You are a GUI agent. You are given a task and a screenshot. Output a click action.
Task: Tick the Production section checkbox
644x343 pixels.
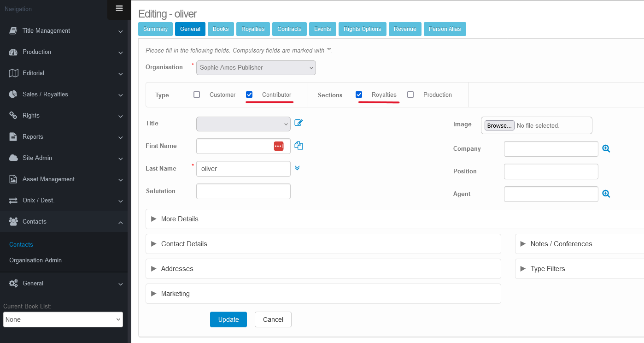point(410,95)
